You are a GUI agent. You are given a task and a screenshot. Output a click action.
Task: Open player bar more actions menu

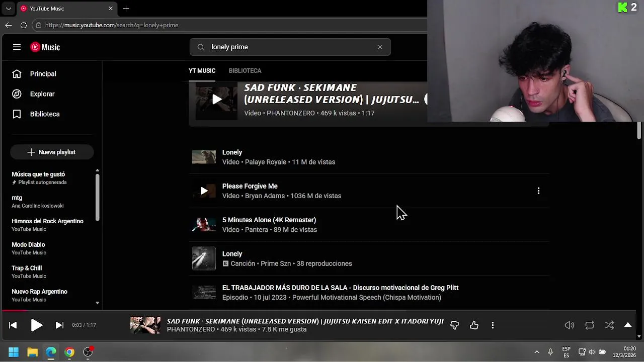493,325
